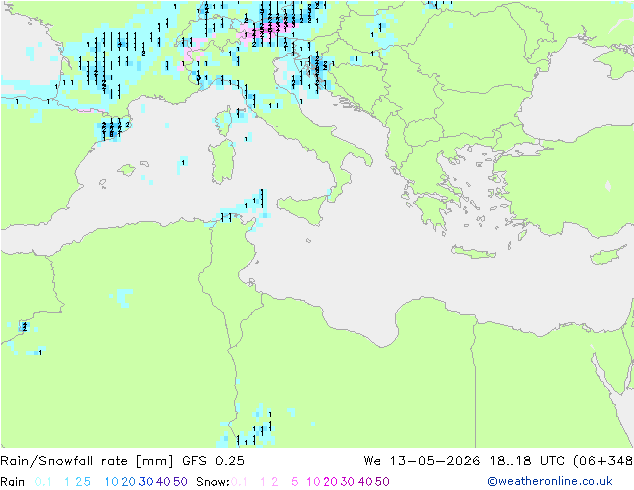Click the Snow legend 1 value
The width and height of the screenshot is (634, 490).
click(263, 482)
